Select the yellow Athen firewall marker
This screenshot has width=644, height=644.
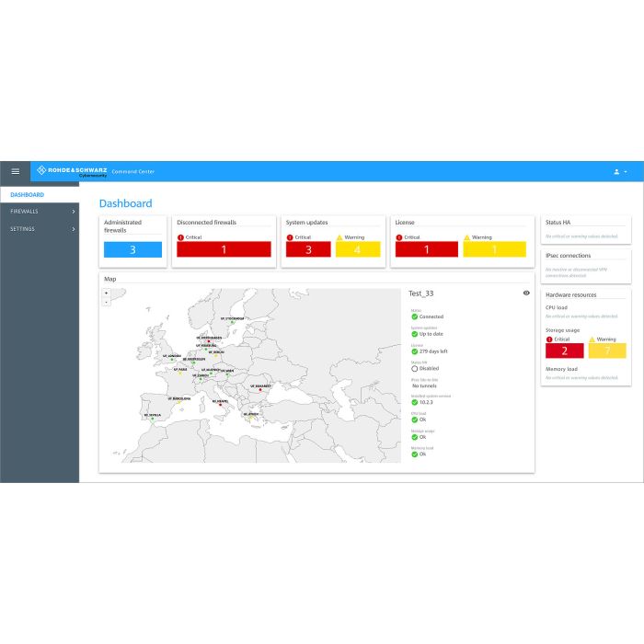click(251, 418)
